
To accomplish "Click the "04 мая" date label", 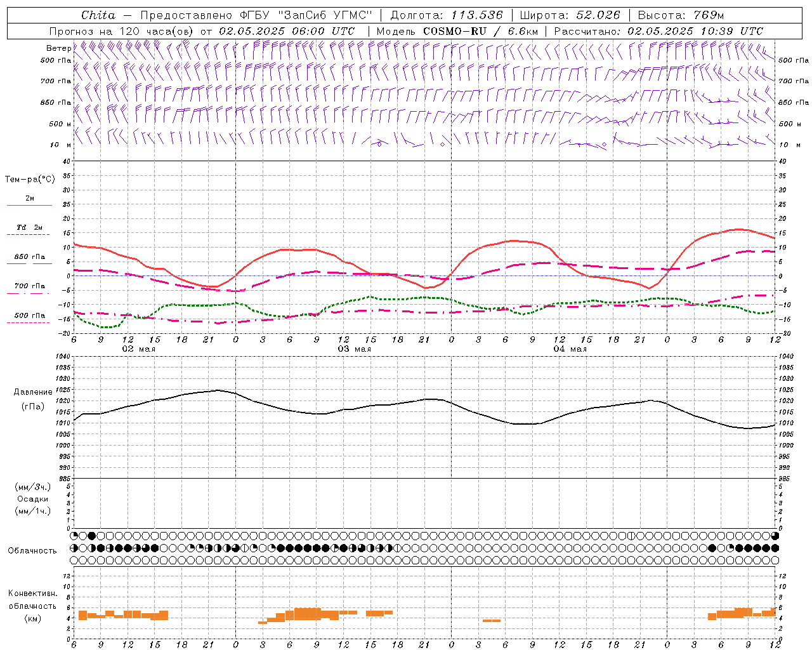I will tap(570, 349).
